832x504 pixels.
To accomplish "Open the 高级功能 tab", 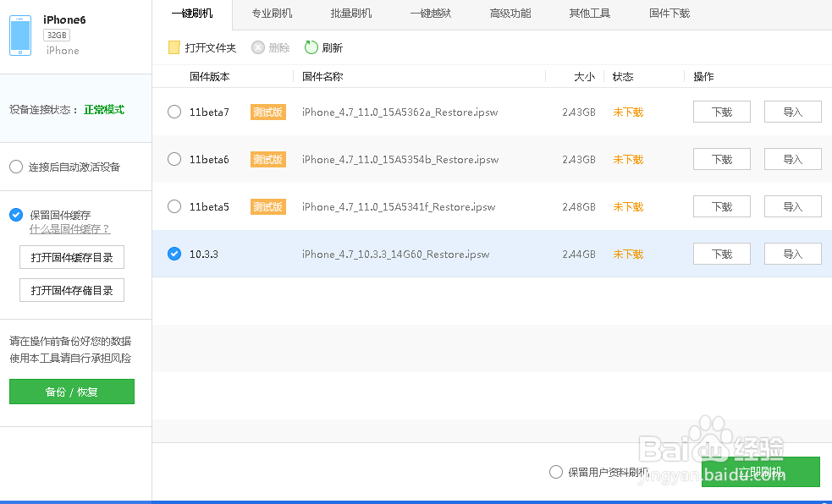I will pyautogui.click(x=510, y=14).
